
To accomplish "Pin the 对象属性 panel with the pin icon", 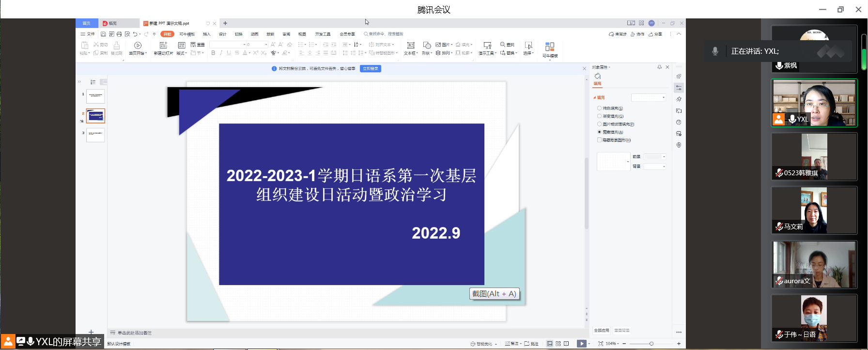I will click(x=659, y=67).
